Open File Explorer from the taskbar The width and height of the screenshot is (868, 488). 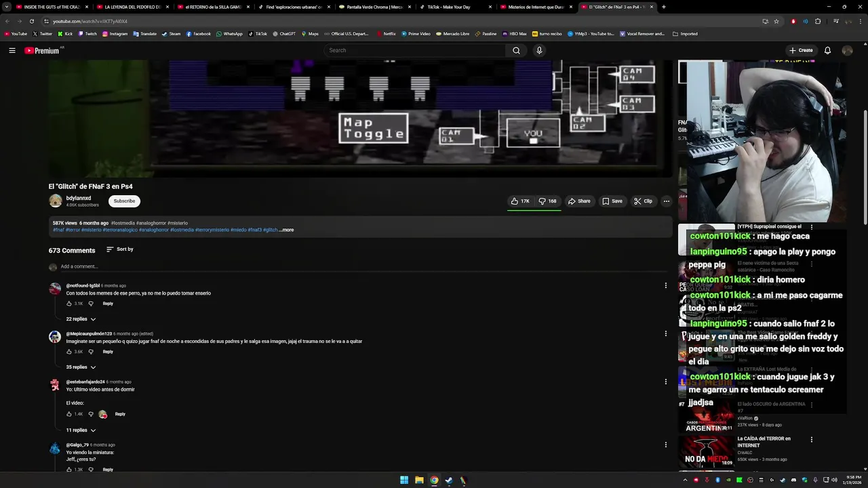419,481
